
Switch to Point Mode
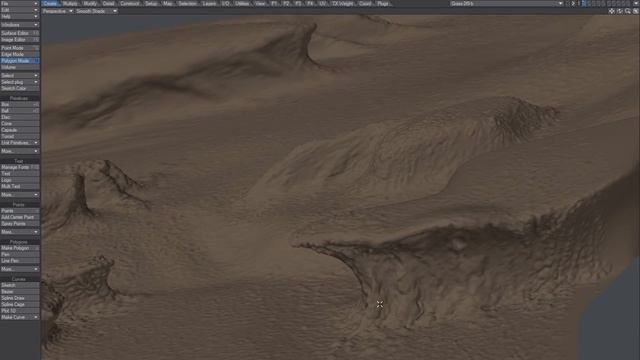pos(20,48)
